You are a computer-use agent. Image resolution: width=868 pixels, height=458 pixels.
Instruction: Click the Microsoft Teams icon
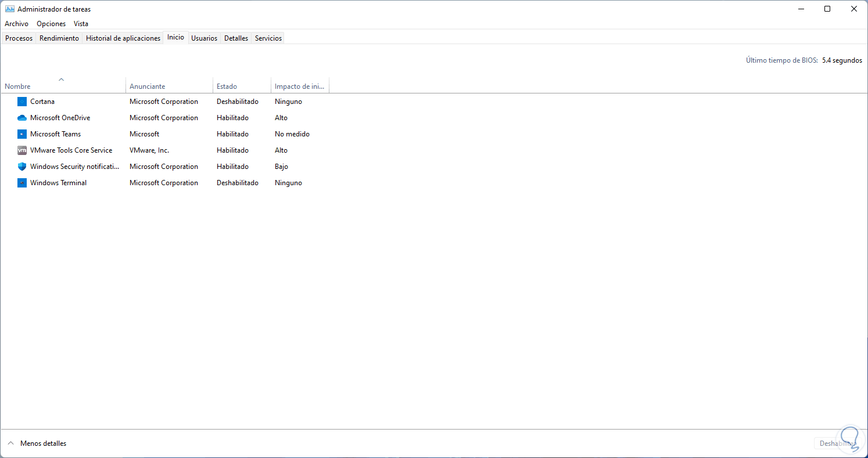point(22,134)
